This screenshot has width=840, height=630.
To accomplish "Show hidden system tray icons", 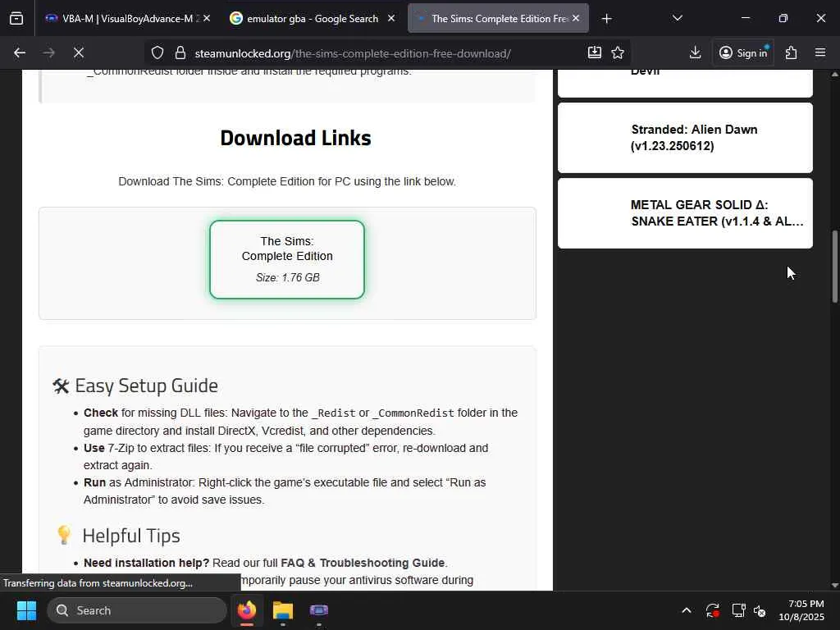I will tap(687, 610).
